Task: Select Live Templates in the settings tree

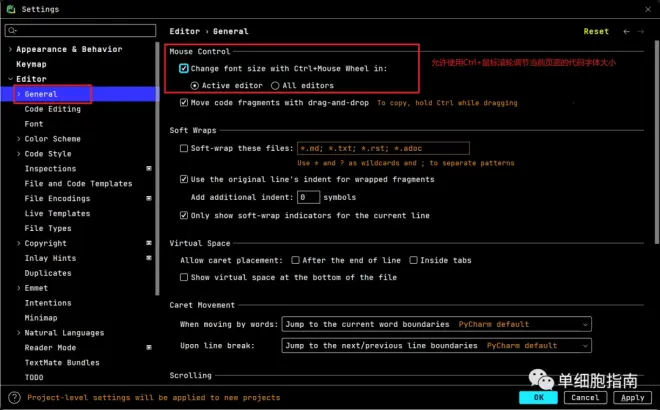Action: tap(57, 213)
